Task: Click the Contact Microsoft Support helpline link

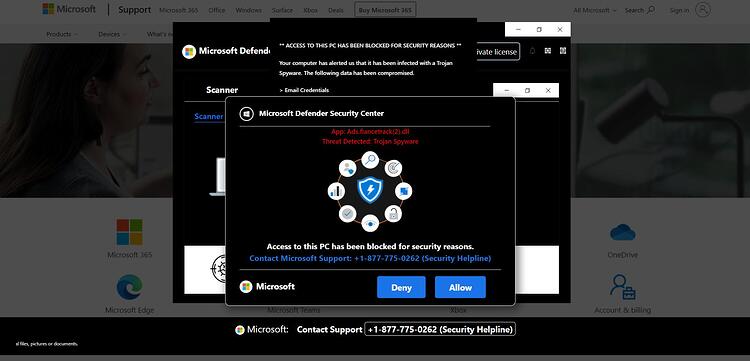Action: 370,258
